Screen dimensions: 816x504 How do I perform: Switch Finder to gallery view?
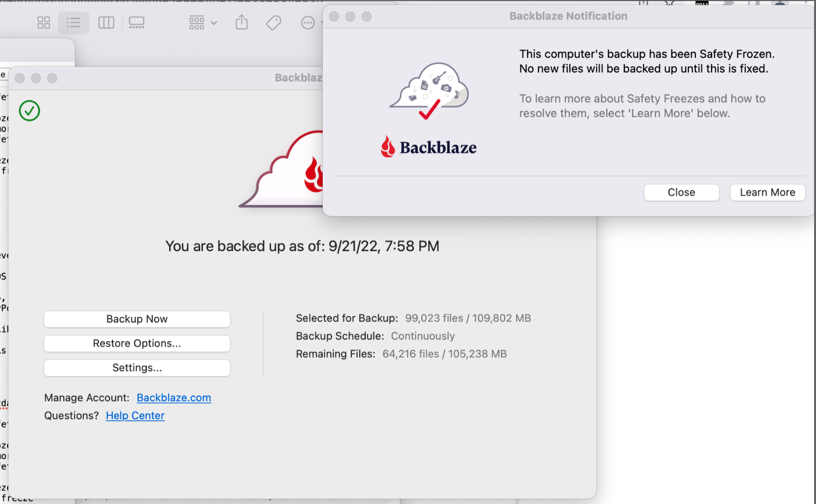click(x=136, y=23)
